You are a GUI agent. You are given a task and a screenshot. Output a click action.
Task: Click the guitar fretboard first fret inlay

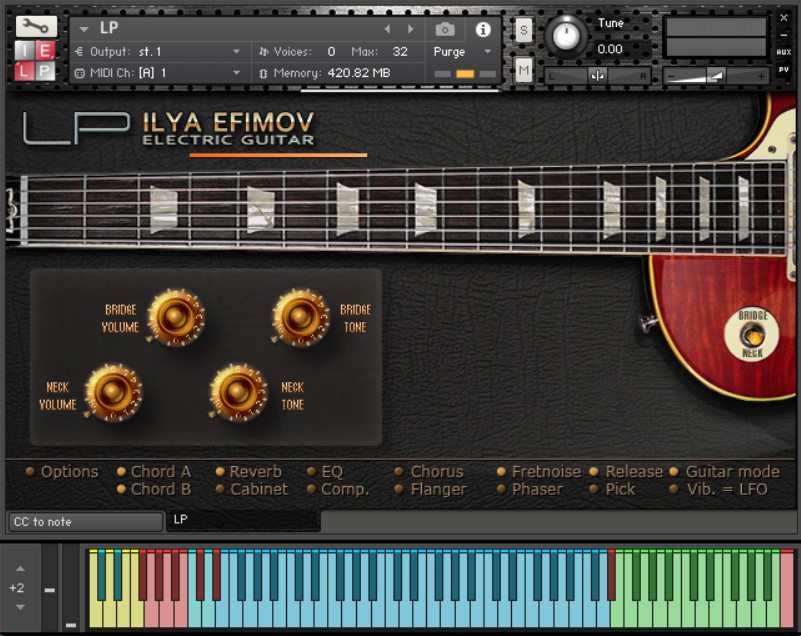point(163,210)
